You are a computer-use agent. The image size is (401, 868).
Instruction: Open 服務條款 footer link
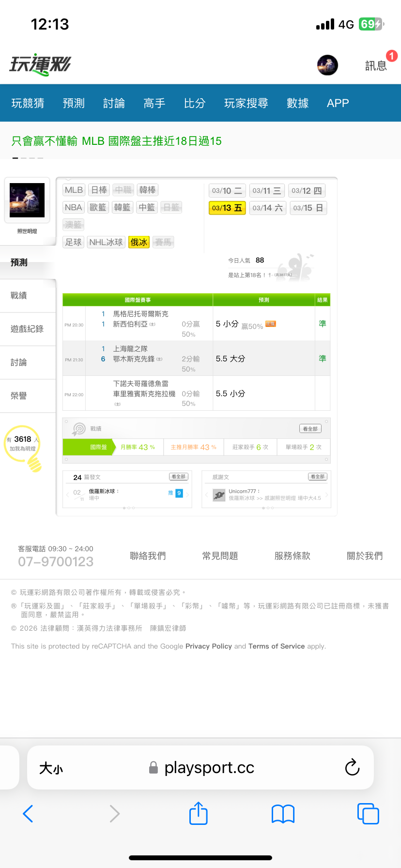point(293,556)
